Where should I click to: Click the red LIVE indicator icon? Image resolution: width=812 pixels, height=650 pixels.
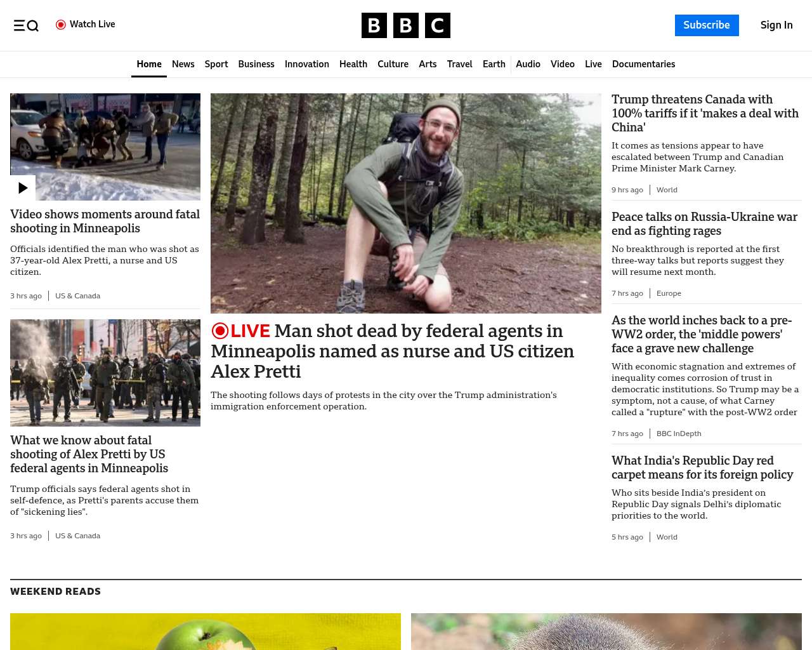pyautogui.click(x=219, y=331)
